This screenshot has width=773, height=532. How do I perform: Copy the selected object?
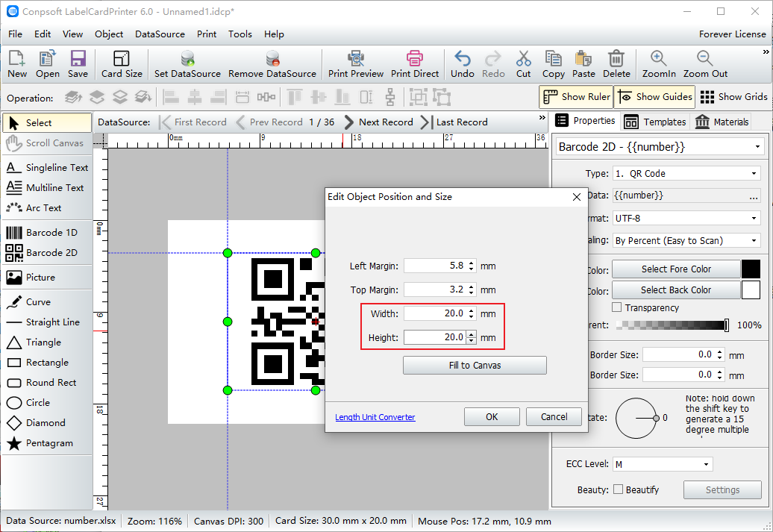[x=553, y=64]
